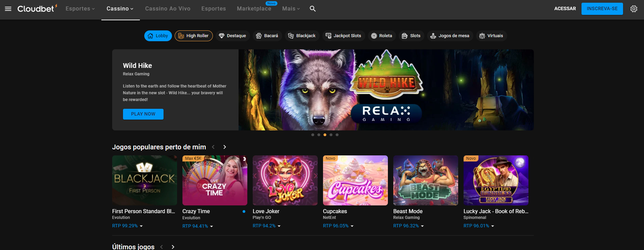The height and width of the screenshot is (250, 644).
Task: Expand the Cassino dropdown menu
Action: click(x=120, y=9)
